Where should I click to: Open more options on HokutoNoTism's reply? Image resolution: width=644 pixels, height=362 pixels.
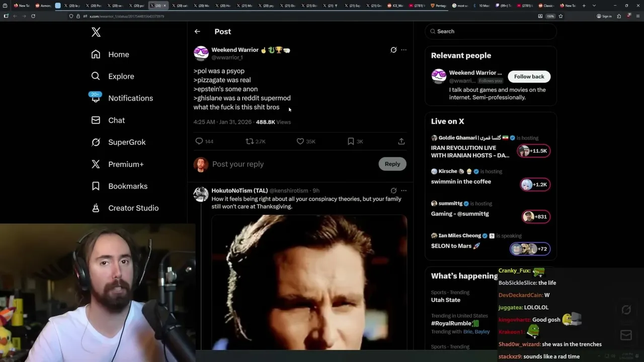point(404,191)
